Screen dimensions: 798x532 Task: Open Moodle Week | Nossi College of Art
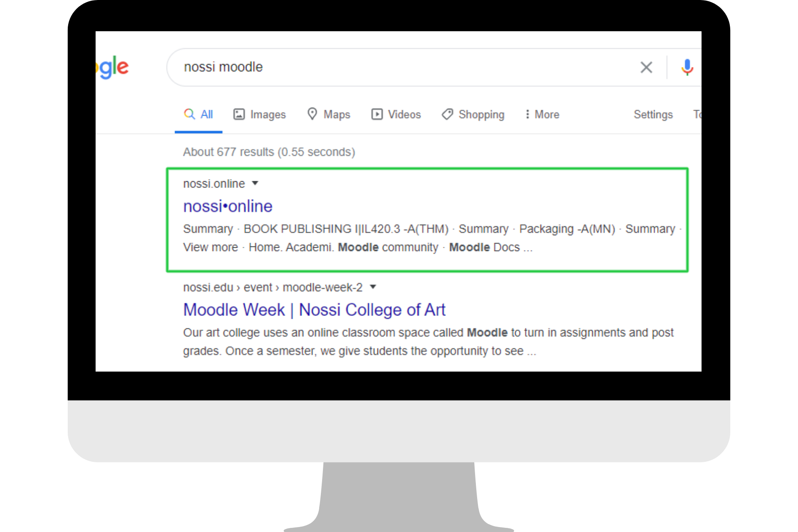pos(314,310)
